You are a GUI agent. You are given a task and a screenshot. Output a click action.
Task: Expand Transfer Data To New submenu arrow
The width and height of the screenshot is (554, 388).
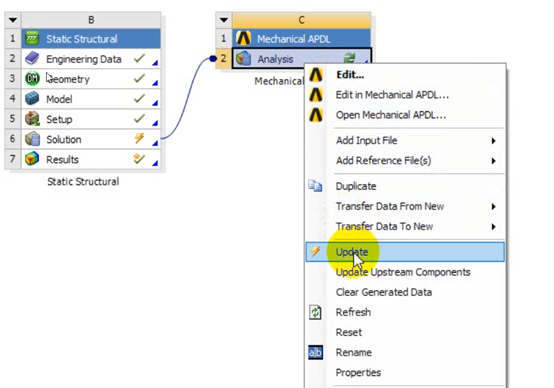(x=494, y=227)
